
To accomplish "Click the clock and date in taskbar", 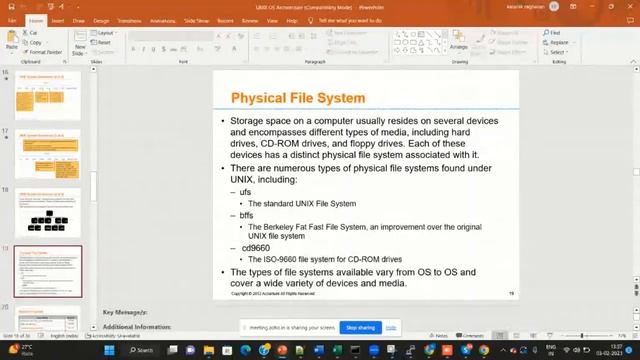I will tap(609, 350).
